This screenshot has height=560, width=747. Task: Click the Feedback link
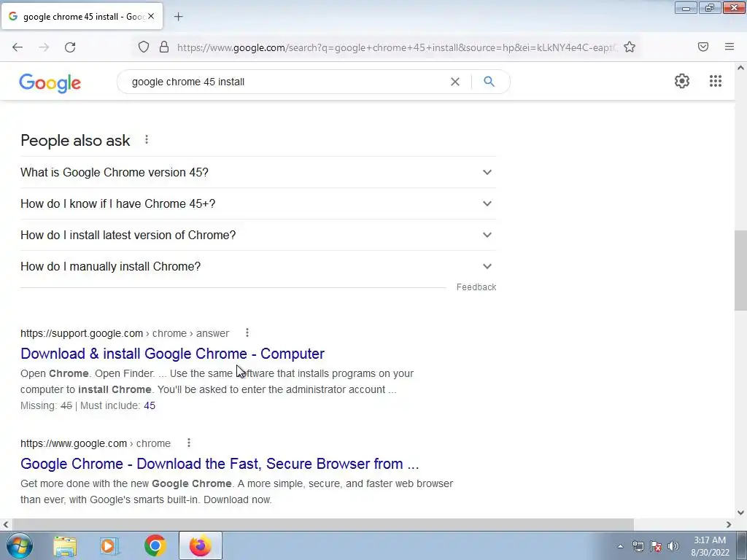pos(476,287)
